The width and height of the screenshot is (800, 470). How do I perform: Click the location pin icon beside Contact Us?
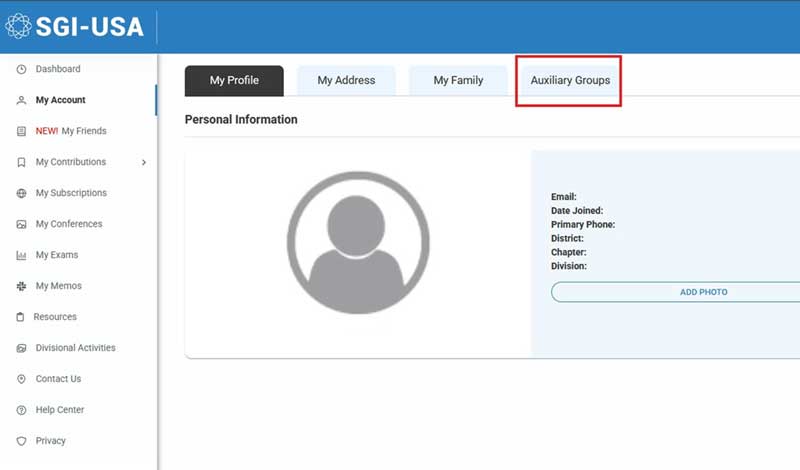click(21, 379)
